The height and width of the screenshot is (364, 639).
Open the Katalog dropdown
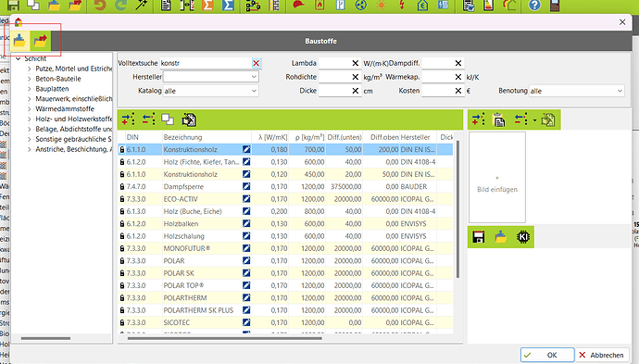[x=254, y=91]
